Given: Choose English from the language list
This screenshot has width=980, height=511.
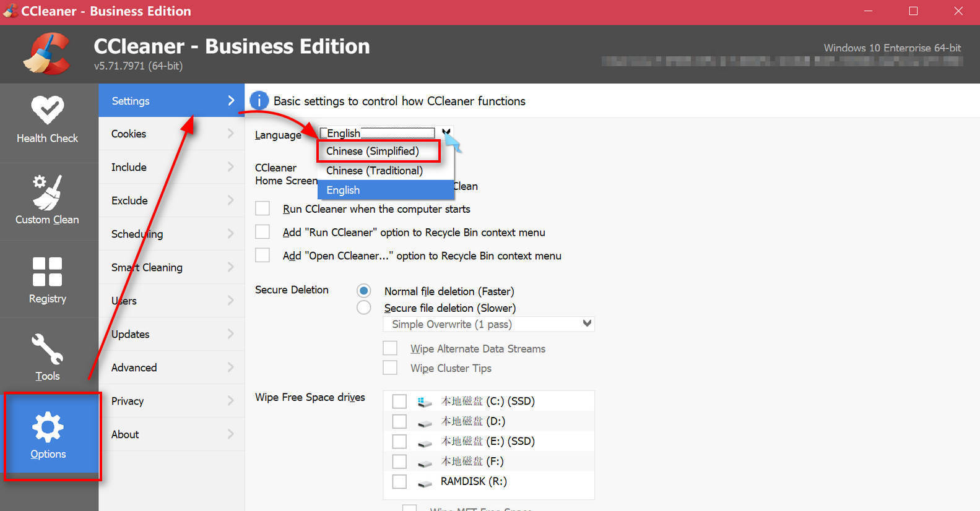Looking at the screenshot, I should coord(386,190).
